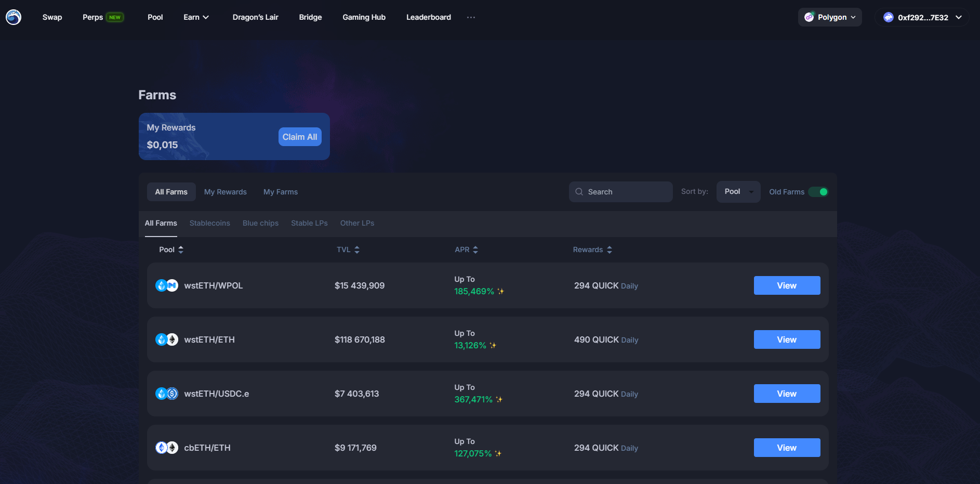Click the wstETH/USDC.e pool name

click(x=217, y=394)
